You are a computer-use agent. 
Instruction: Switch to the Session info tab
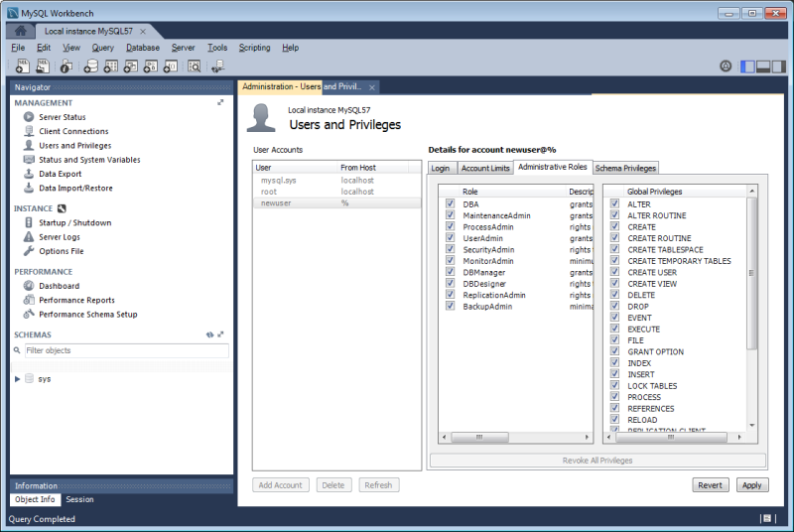click(x=79, y=499)
